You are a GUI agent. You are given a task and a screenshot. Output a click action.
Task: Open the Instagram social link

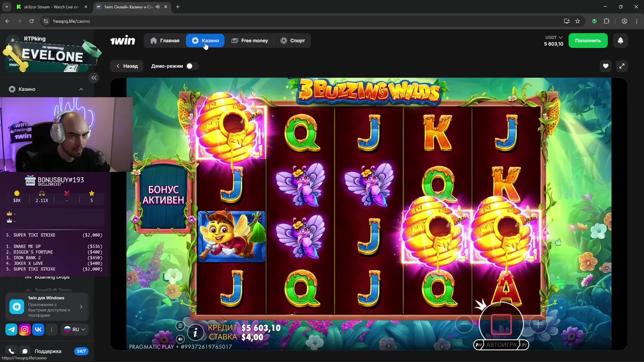click(x=25, y=329)
